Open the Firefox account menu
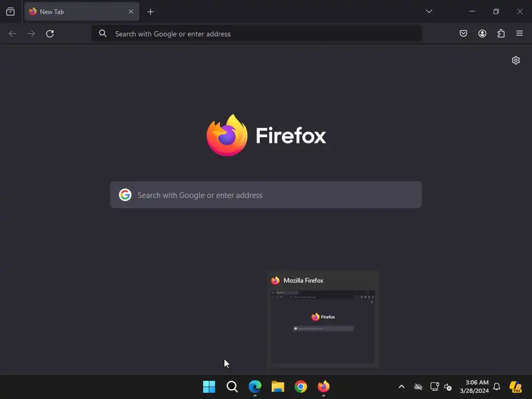Image resolution: width=532 pixels, height=399 pixels. 482,33
